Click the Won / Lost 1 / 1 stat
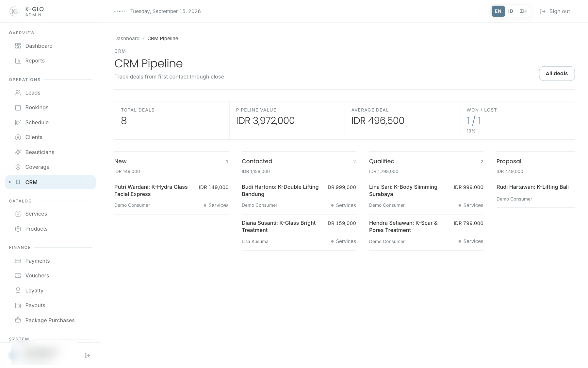Screen dimensions: 588x368 click(x=474, y=121)
